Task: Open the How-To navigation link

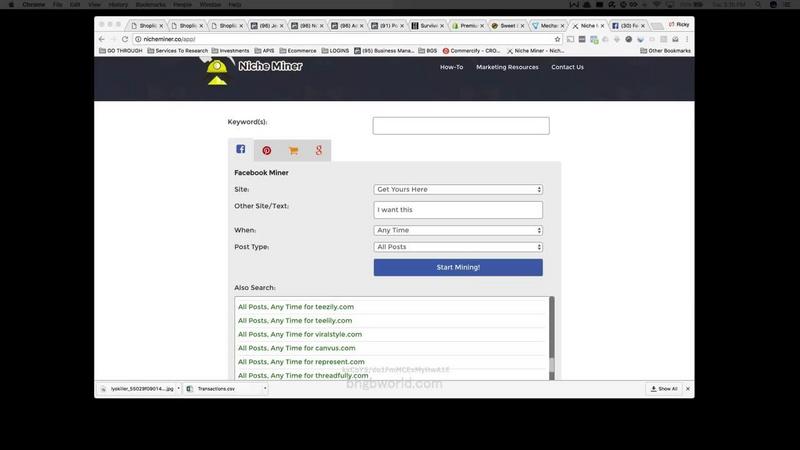Action: coord(452,67)
